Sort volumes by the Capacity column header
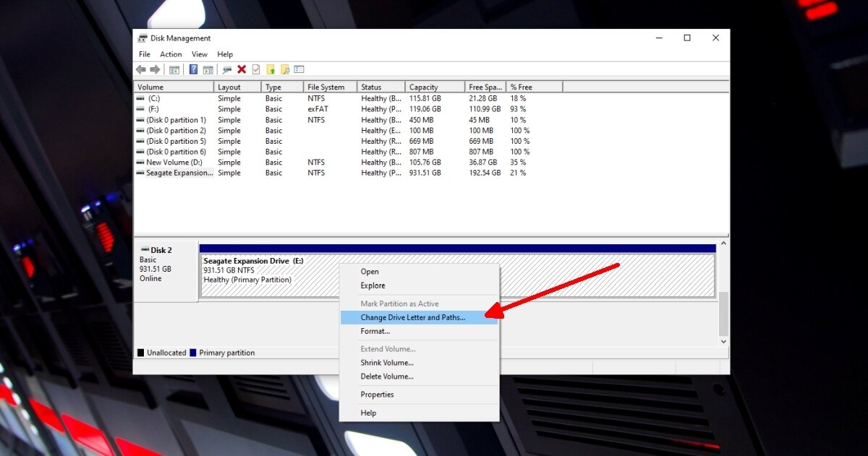This screenshot has width=868, height=456. 424,87
